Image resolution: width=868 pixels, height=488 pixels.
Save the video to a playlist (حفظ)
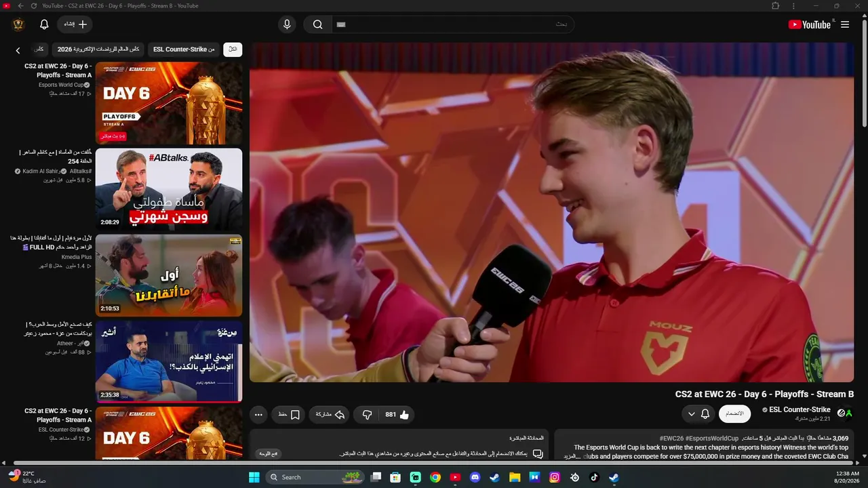289,414
